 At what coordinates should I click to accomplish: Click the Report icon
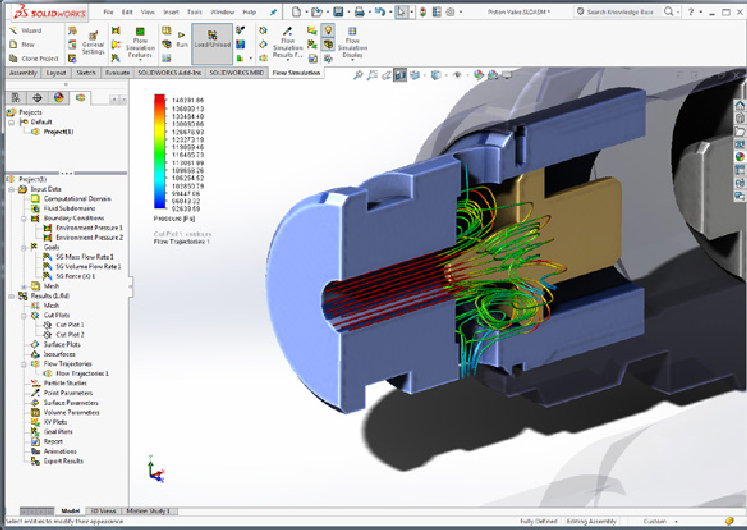(35, 441)
